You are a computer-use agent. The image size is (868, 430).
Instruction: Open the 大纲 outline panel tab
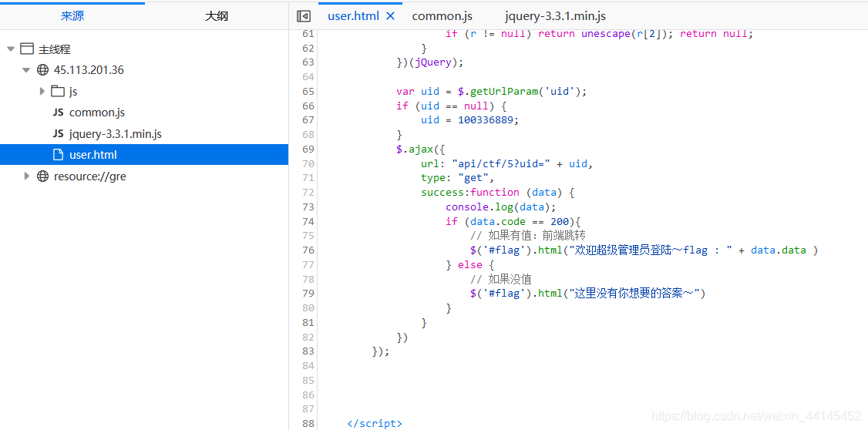[217, 16]
